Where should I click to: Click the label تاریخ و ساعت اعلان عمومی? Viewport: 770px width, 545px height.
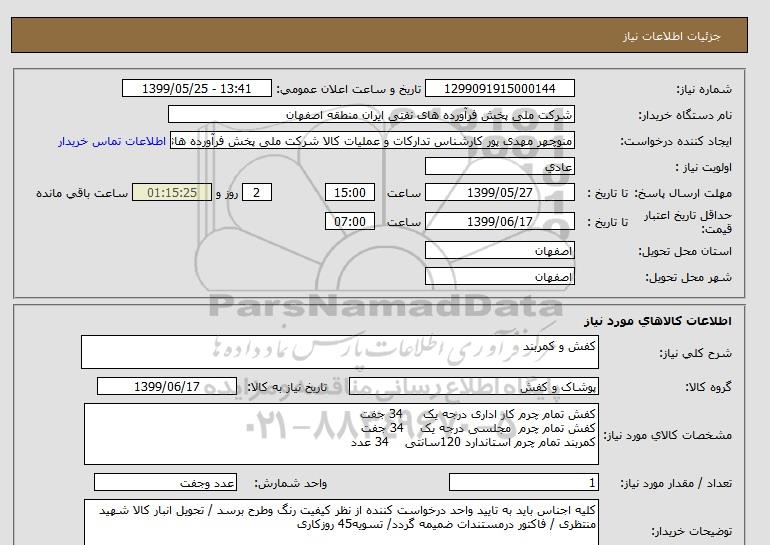pyautogui.click(x=349, y=89)
